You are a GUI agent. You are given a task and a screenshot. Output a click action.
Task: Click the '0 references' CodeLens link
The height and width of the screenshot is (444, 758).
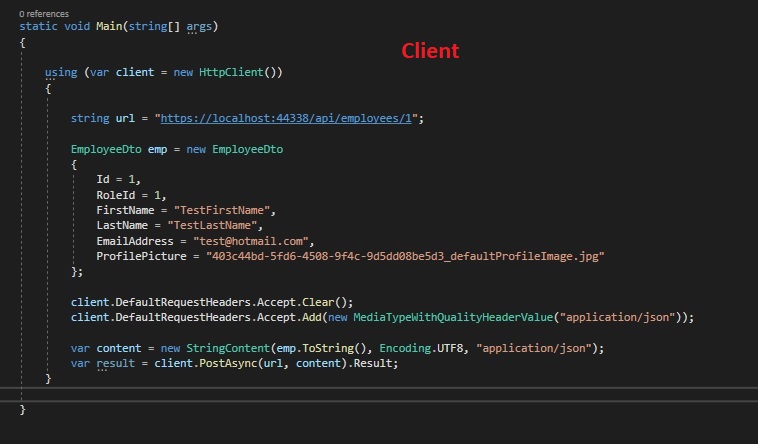point(44,14)
